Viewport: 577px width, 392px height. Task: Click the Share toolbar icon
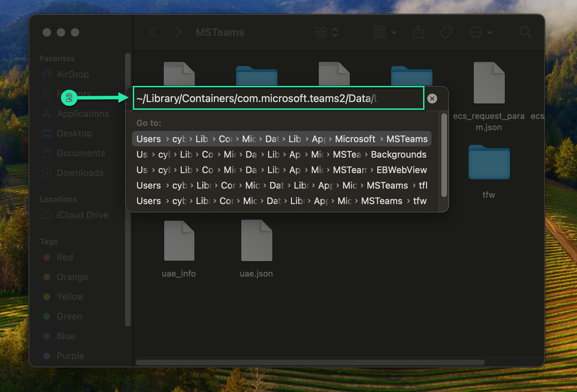tap(418, 32)
